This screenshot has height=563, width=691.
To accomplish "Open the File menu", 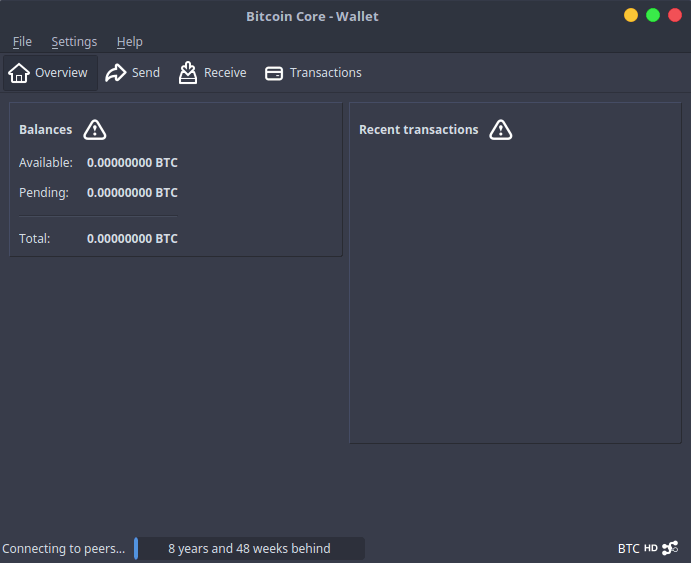I will tap(22, 42).
